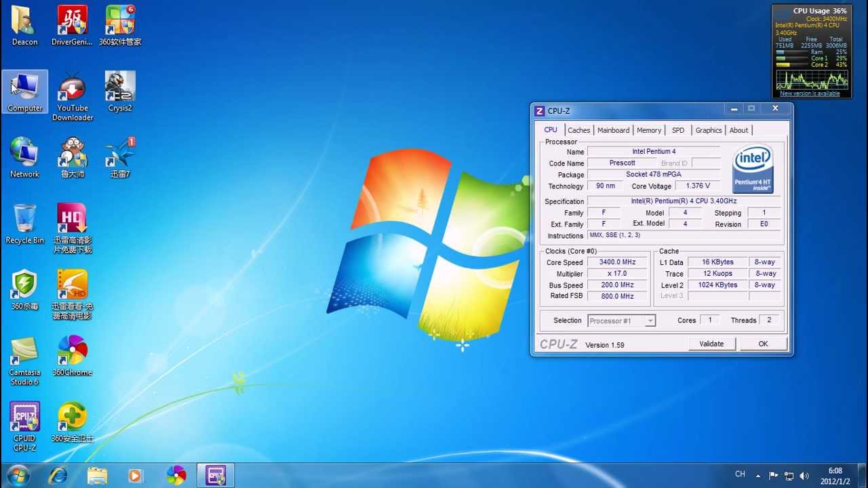Click the Intel Pentium 4 name field
The image size is (868, 488).
pyautogui.click(x=654, y=152)
